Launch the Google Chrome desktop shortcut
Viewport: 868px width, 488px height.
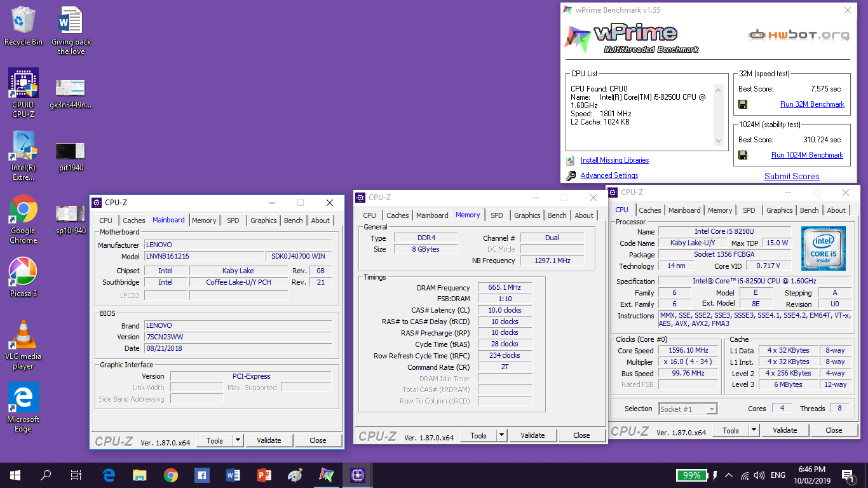click(x=23, y=219)
